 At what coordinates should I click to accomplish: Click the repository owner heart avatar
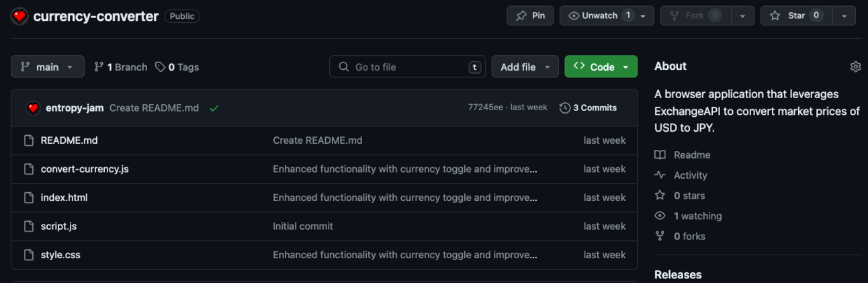(x=19, y=16)
